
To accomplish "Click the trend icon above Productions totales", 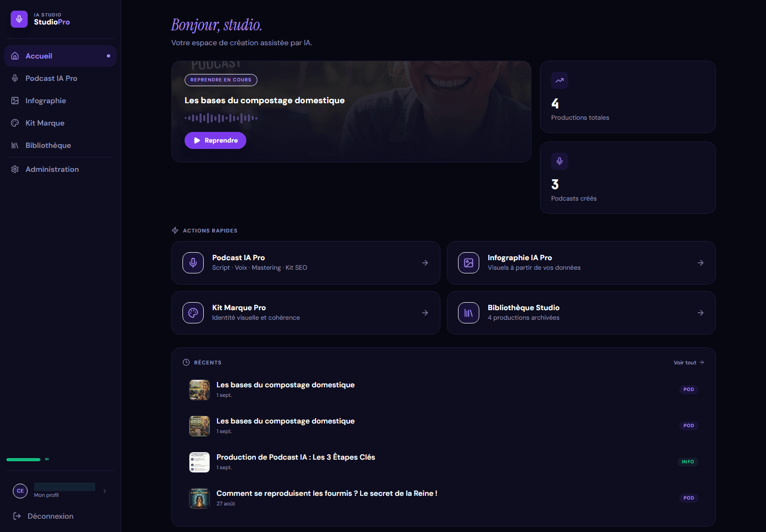I will [x=560, y=80].
